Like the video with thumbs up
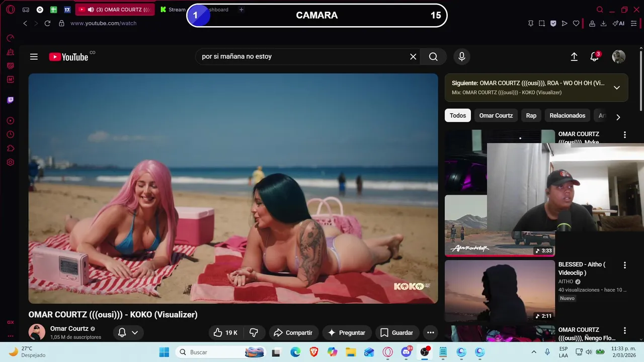 click(x=225, y=333)
